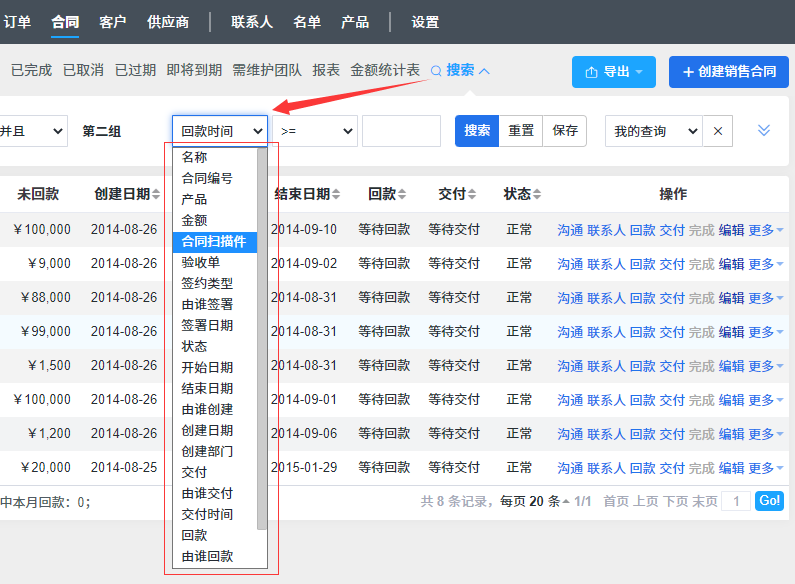Click the search value input field
795x584 pixels.
[x=401, y=131]
